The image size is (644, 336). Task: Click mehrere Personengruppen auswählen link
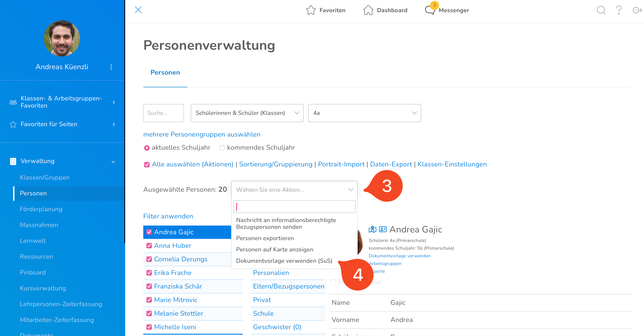click(202, 134)
